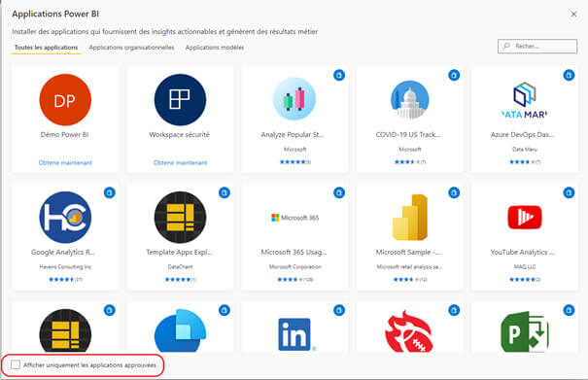Viewport: 588px width, 380px height.
Task: Click the Azure DevOps Das... app title
Action: (522, 135)
